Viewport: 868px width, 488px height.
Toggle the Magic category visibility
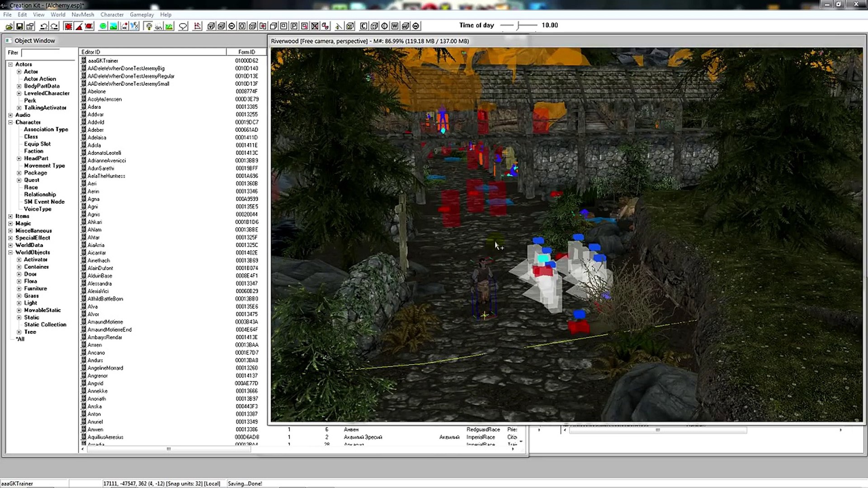pyautogui.click(x=11, y=223)
